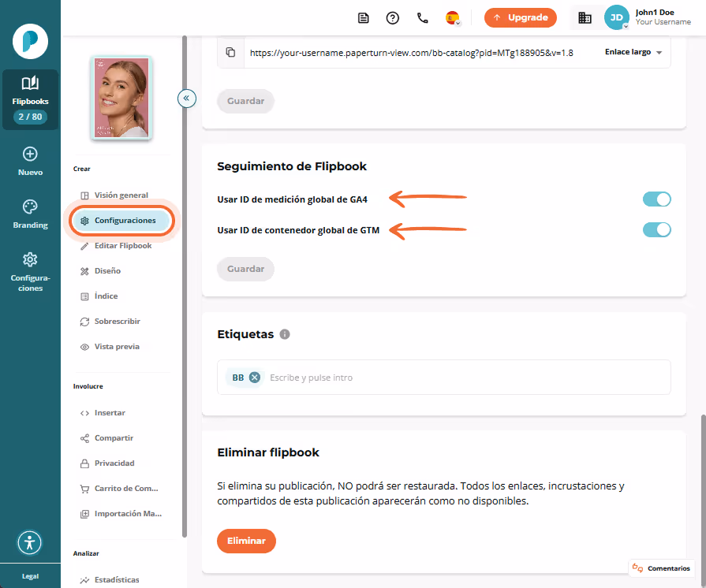Open the company building icon

[585, 18]
